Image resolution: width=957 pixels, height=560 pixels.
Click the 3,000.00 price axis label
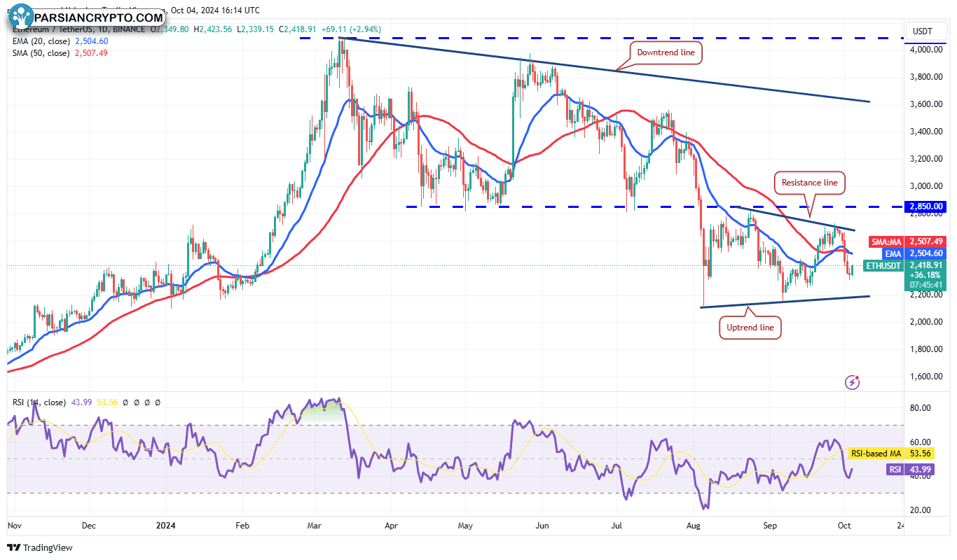click(925, 186)
